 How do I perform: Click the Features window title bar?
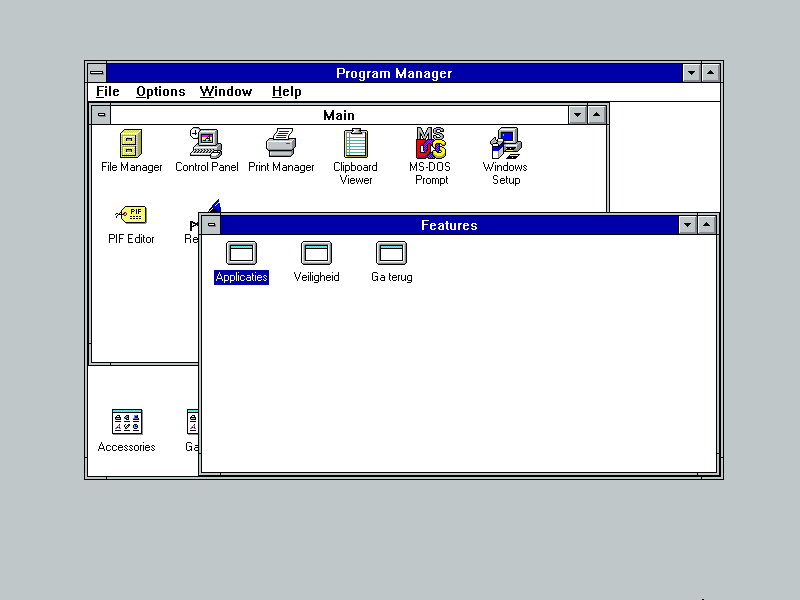pos(448,225)
